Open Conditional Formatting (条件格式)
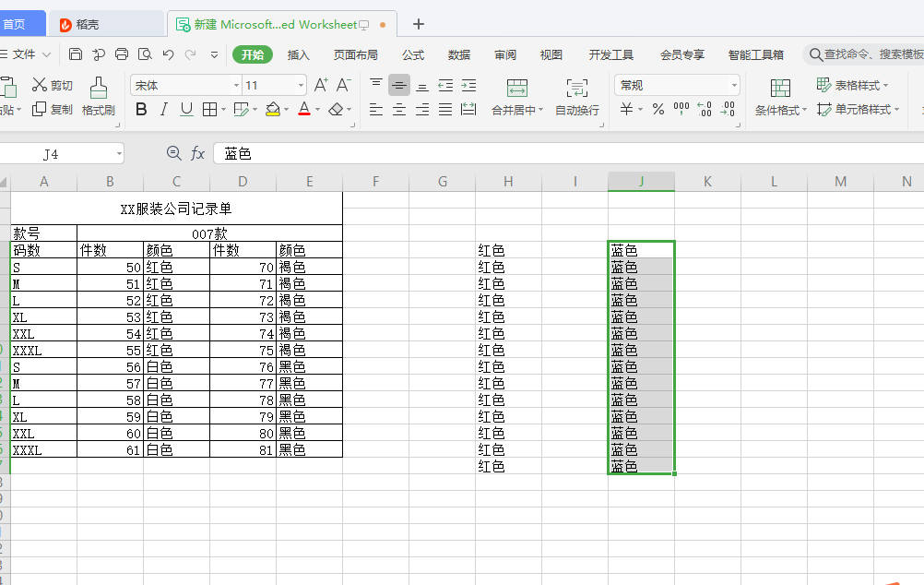The image size is (924, 585). tap(780, 97)
